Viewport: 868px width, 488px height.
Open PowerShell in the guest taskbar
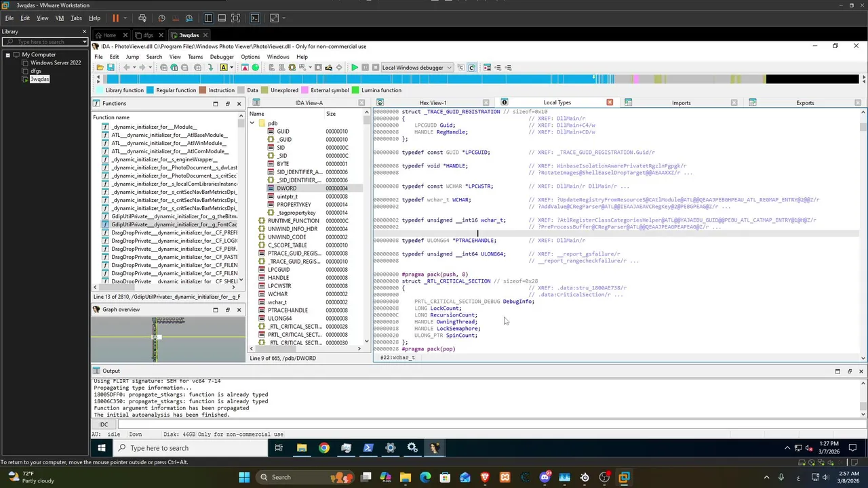tap(368, 448)
